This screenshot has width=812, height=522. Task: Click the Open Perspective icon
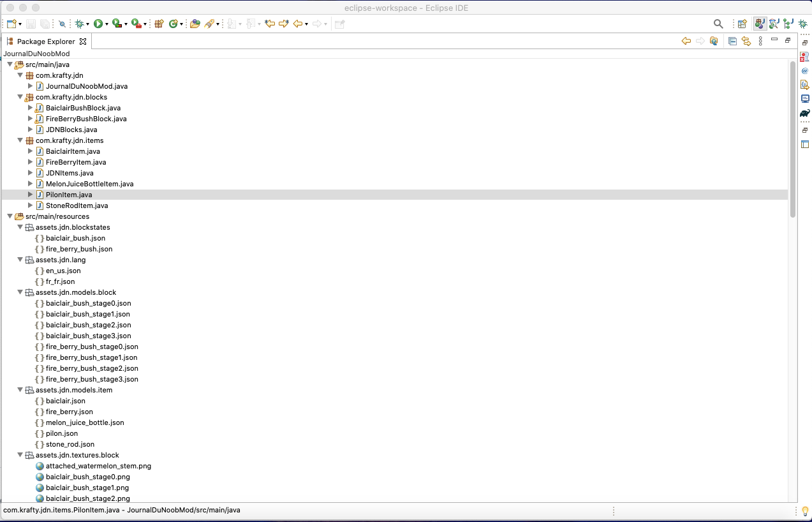pyautogui.click(x=742, y=24)
